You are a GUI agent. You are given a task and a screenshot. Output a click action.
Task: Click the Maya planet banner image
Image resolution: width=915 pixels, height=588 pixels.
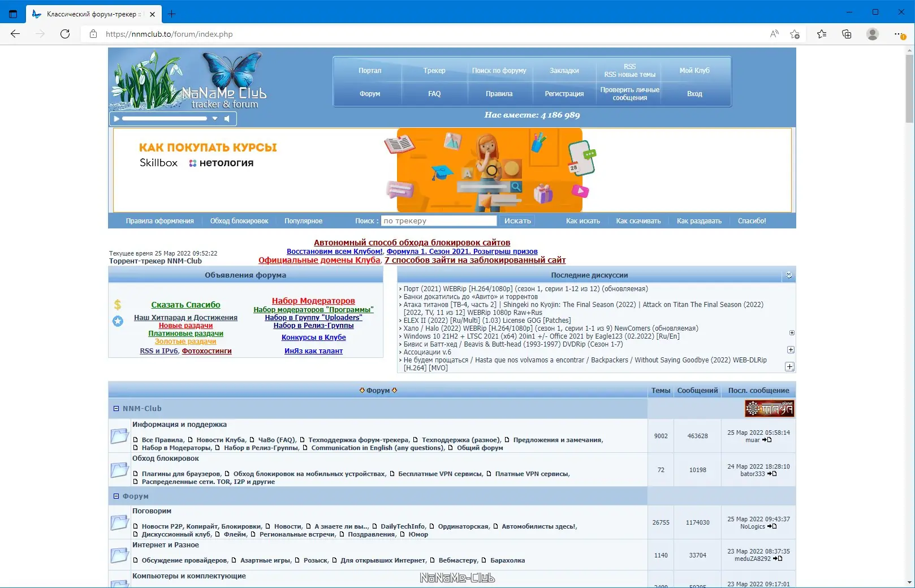coord(769,408)
